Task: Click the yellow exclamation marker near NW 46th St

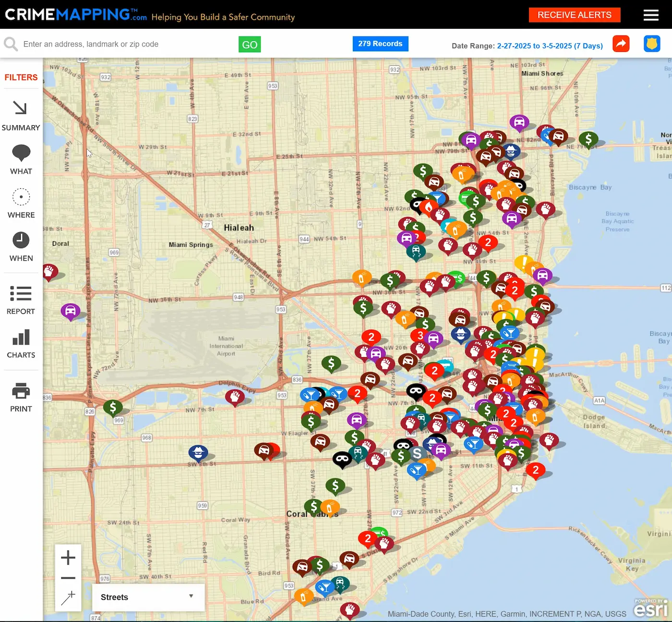Action: tap(523, 263)
